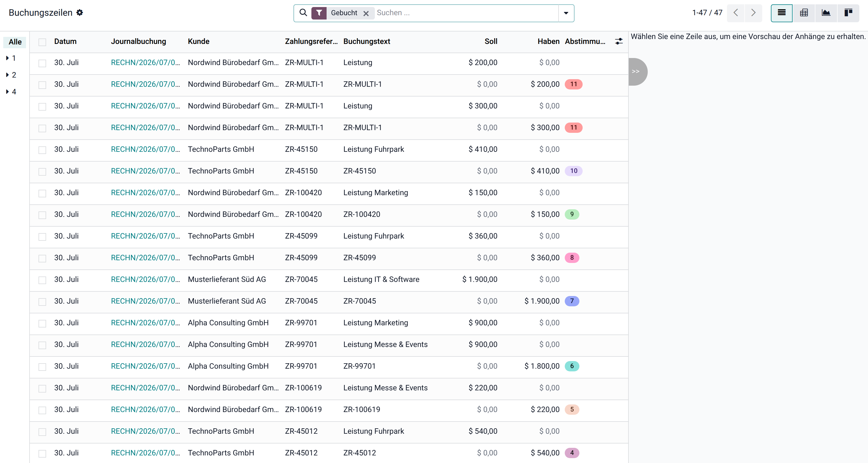This screenshot has height=463, width=868.
Task: Click the search magnifier icon
Action: [x=303, y=13]
